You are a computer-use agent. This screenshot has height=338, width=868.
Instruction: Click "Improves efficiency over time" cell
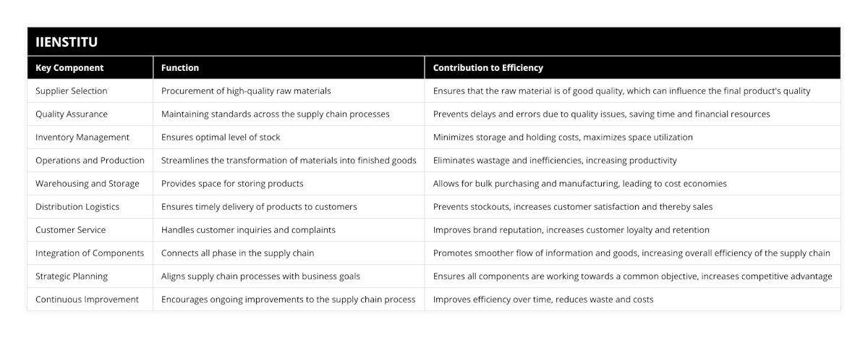[x=542, y=300]
